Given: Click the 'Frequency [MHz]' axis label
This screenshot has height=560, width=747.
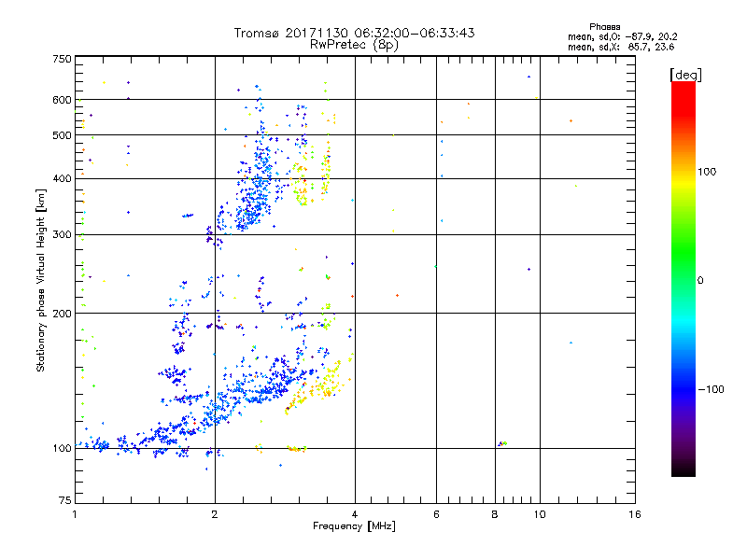Looking at the screenshot, I should coord(354,526).
